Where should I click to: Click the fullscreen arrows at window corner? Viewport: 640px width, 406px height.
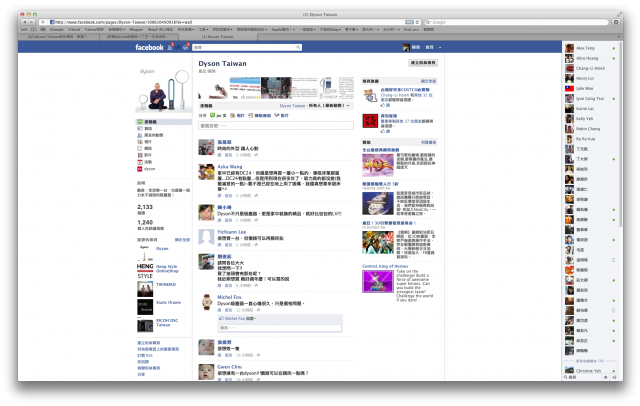click(619, 14)
